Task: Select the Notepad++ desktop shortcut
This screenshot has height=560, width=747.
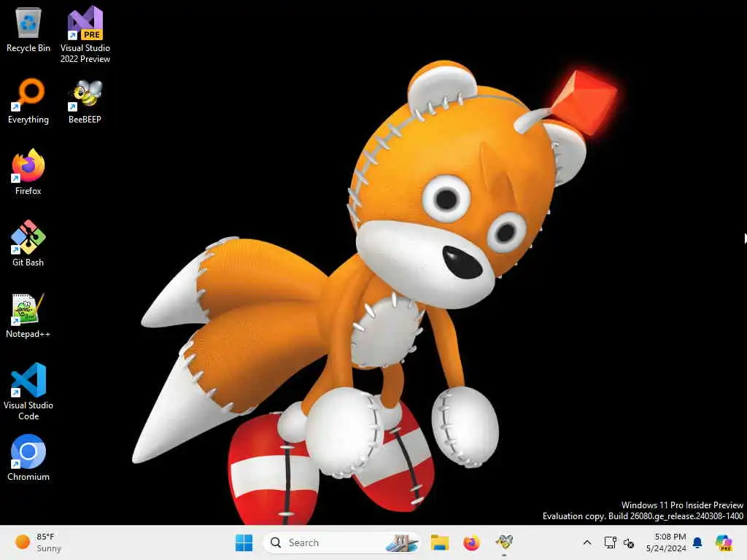Action: pyautogui.click(x=28, y=315)
